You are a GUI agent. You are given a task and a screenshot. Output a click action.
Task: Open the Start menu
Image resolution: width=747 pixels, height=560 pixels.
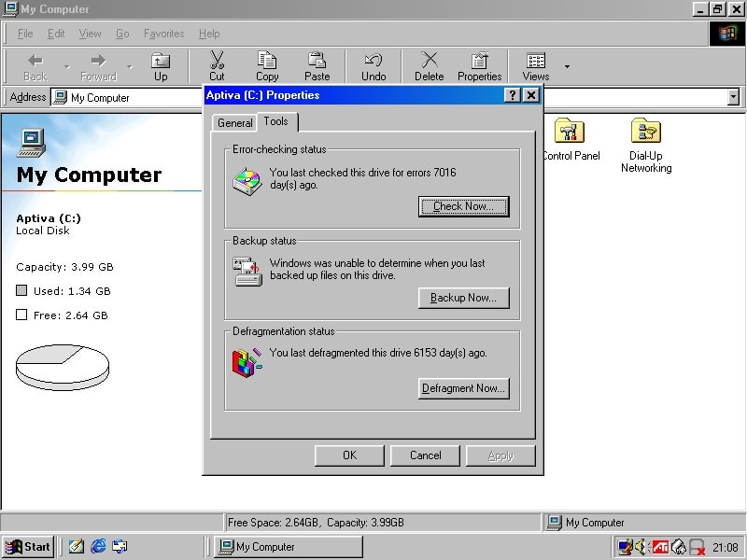[x=28, y=547]
